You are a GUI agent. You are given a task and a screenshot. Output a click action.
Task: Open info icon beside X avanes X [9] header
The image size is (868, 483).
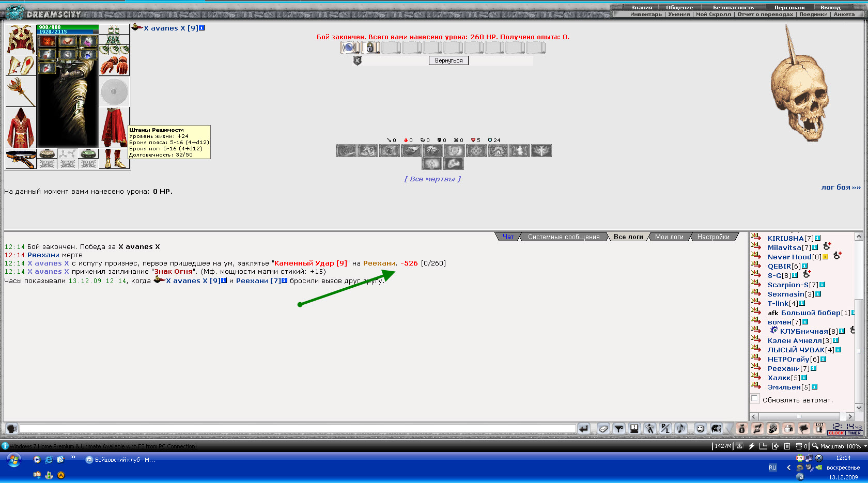(202, 28)
